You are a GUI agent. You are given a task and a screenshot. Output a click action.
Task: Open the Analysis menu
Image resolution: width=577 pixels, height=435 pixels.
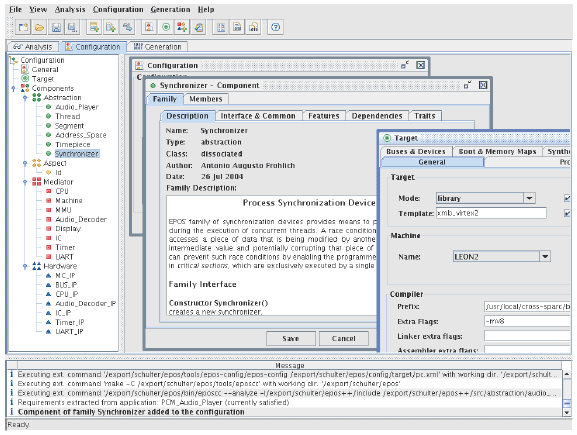coord(70,10)
